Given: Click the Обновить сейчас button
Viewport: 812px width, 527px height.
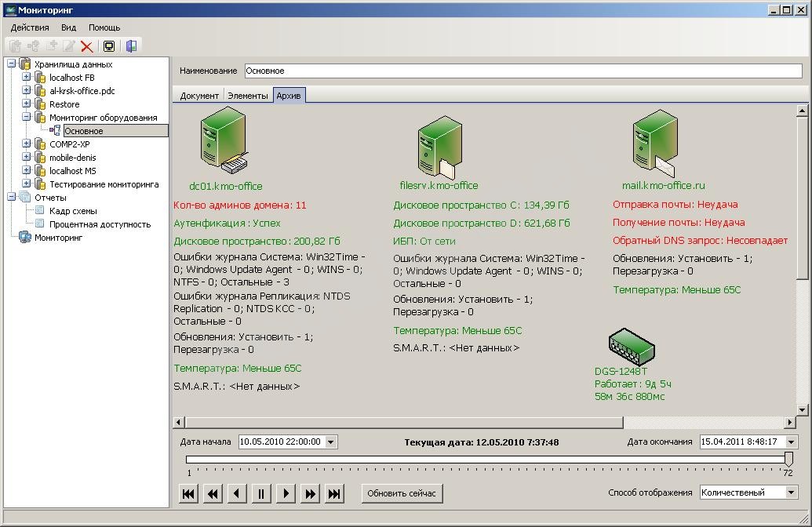Looking at the screenshot, I should click(x=402, y=493).
